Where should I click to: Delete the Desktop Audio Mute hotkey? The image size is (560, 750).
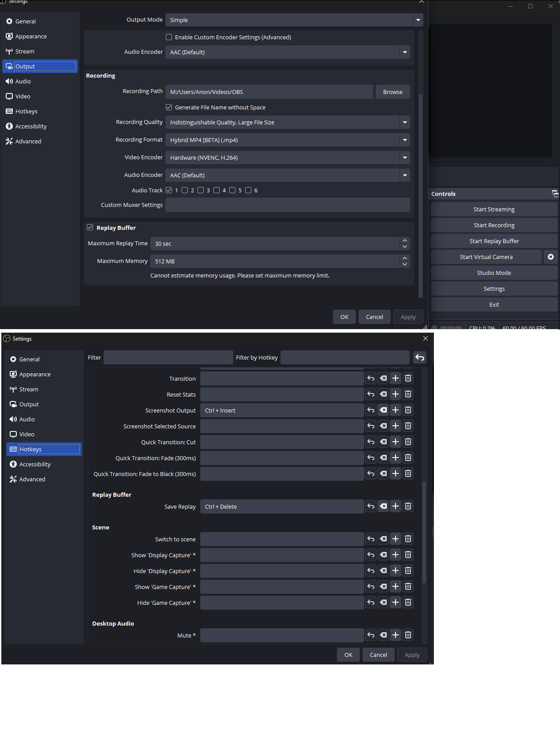408,635
